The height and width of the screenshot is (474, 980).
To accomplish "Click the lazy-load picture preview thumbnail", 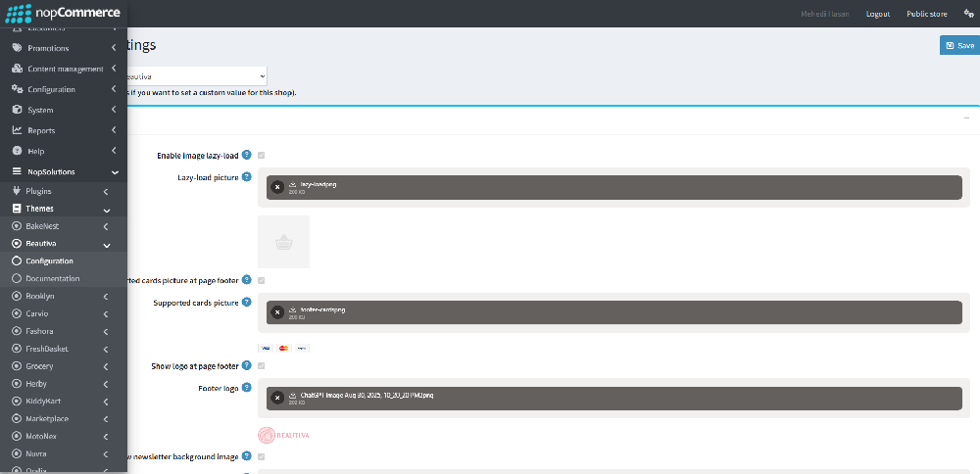I will (x=283, y=242).
